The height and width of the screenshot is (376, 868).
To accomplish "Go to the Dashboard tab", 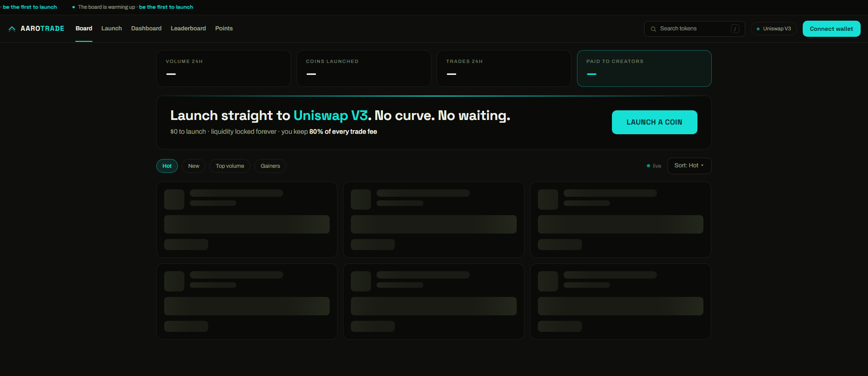I will pyautogui.click(x=146, y=28).
